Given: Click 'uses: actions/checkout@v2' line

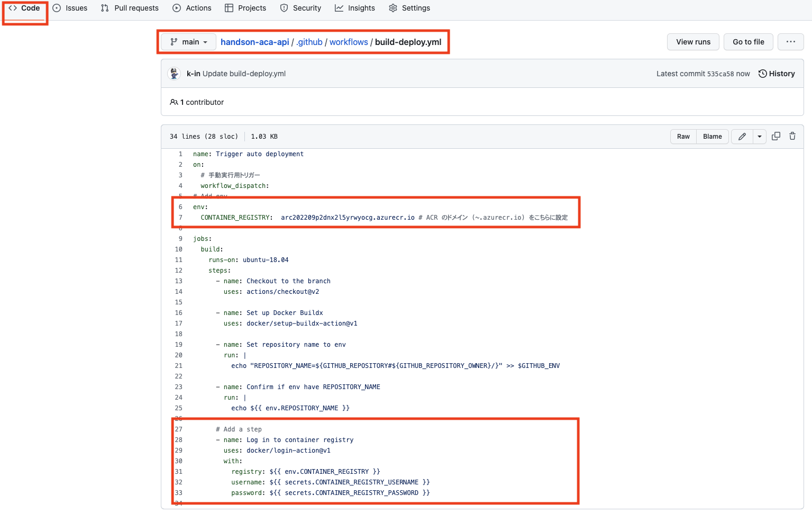Looking at the screenshot, I should tap(271, 292).
